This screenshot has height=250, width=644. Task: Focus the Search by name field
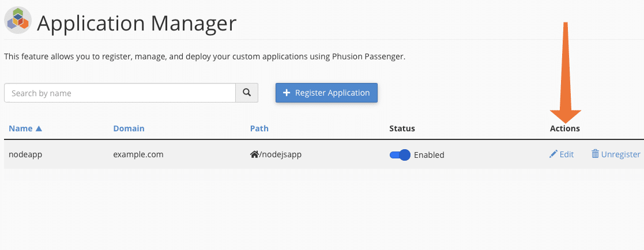(x=120, y=93)
